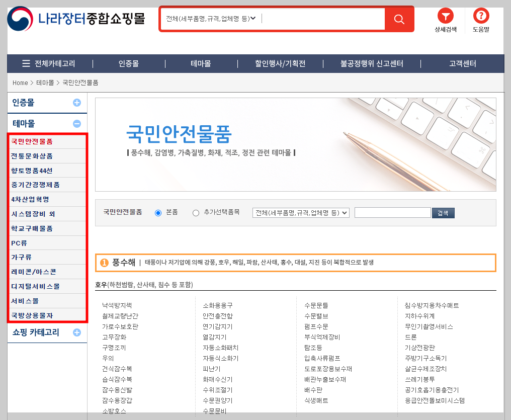Image resolution: width=511 pixels, height=420 pixels.
Task: Open 화재수신기 item link
Action: (218, 379)
